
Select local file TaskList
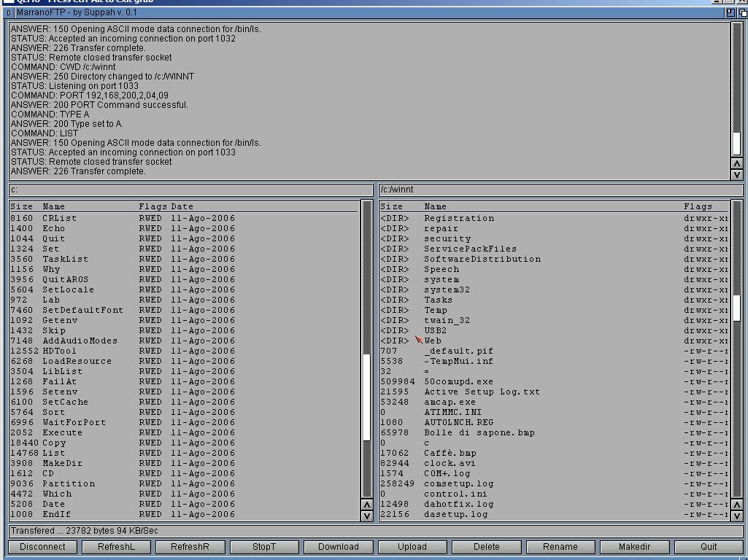184,260
